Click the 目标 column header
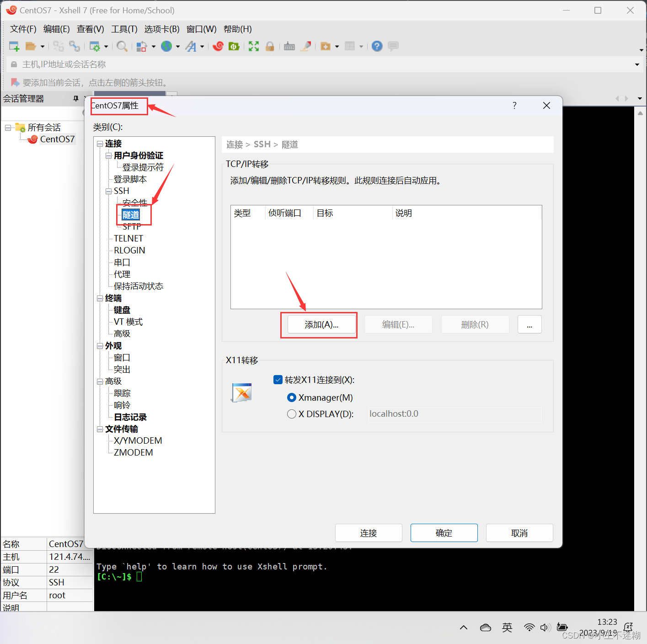This screenshot has height=644, width=647. coord(353,213)
